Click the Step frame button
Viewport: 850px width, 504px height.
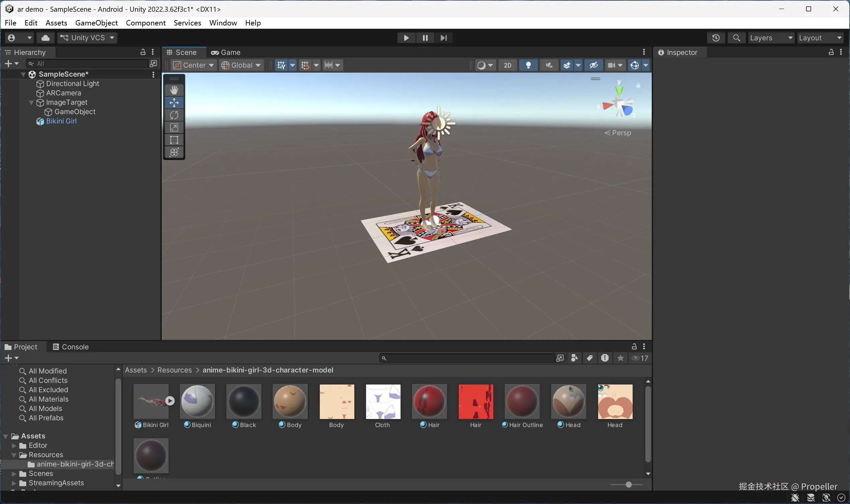click(443, 38)
